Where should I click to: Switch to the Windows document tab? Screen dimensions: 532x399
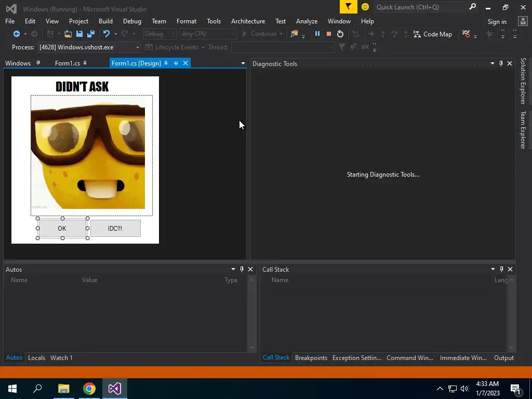(18, 63)
